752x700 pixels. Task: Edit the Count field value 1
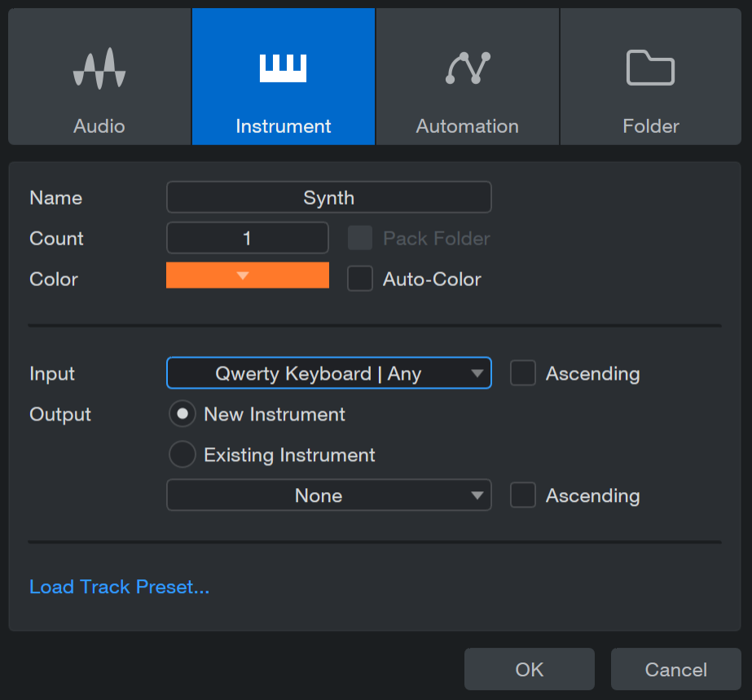pos(248,238)
